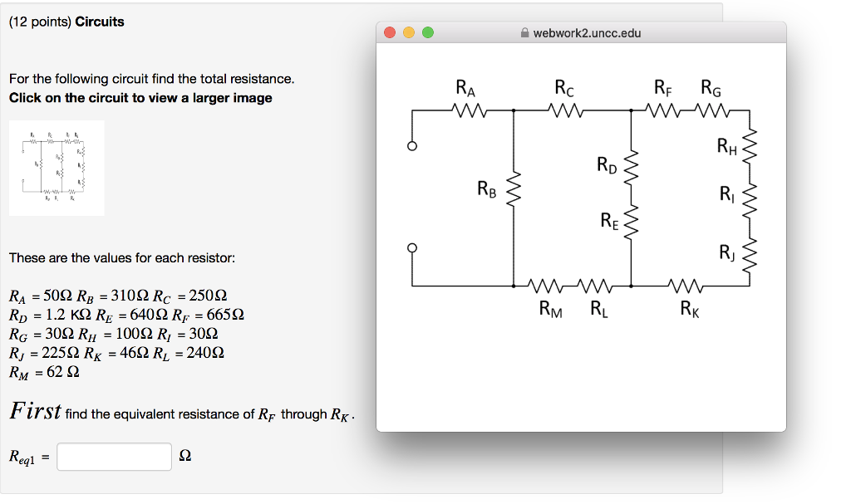Click resistor RI in the circuit
The width and height of the screenshot is (851, 504).
[750, 197]
